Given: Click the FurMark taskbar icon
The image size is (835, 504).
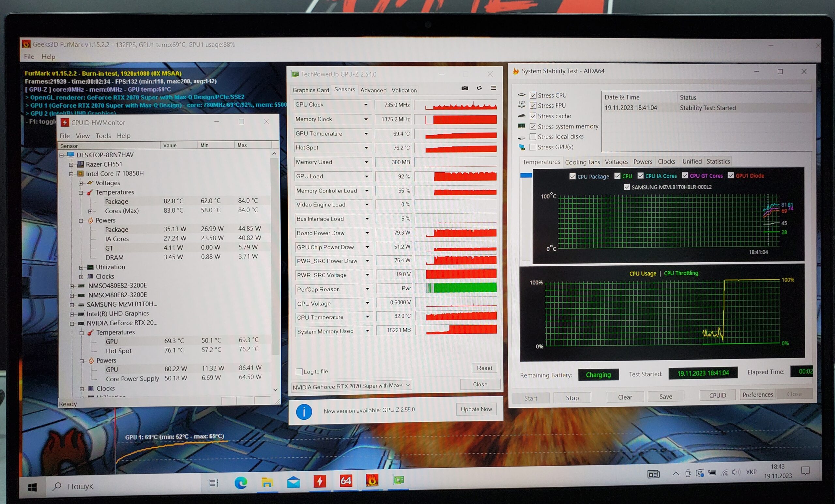Looking at the screenshot, I should 372,480.
